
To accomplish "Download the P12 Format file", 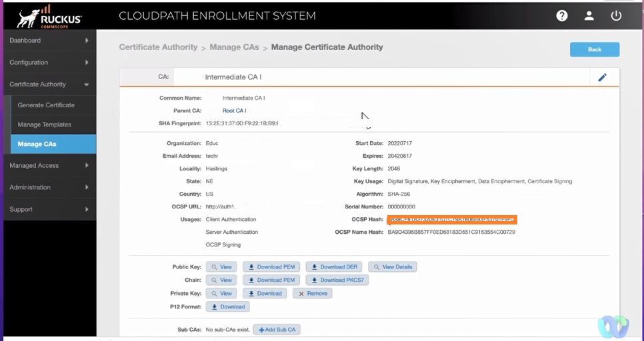I will click(227, 307).
